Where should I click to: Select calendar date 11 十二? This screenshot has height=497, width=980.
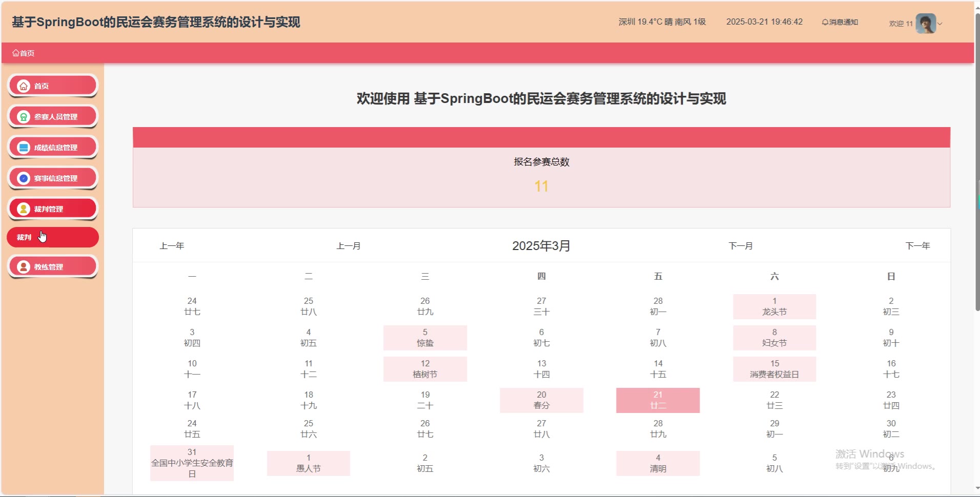point(309,369)
